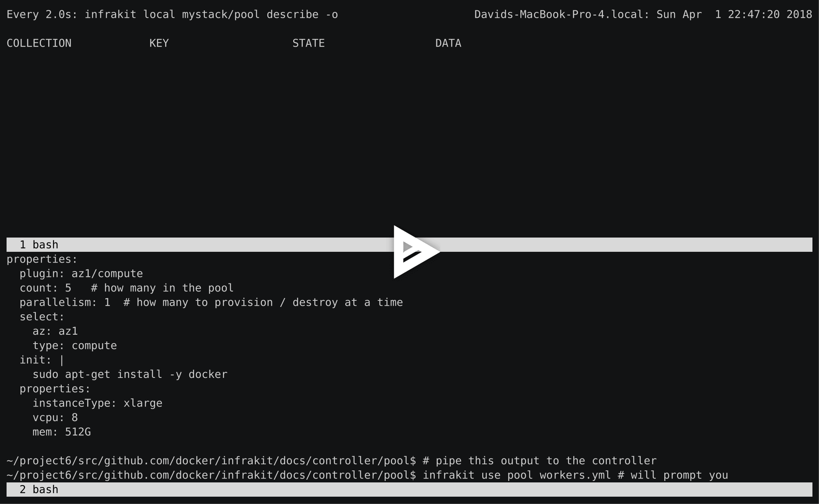Click 'sudo apt-get install -y docker' line

(x=130, y=374)
